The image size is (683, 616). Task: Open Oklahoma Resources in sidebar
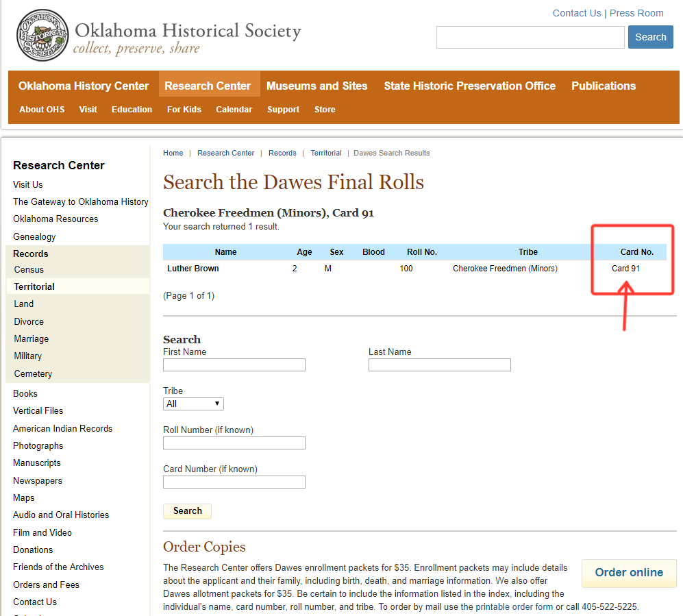55,219
